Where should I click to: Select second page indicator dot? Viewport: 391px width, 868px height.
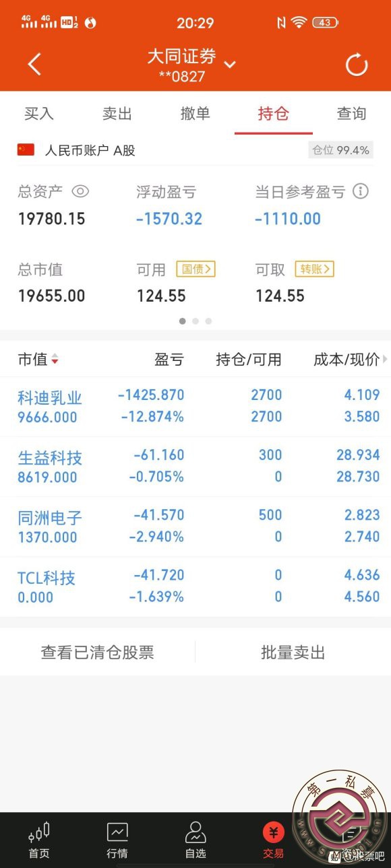[195, 321]
